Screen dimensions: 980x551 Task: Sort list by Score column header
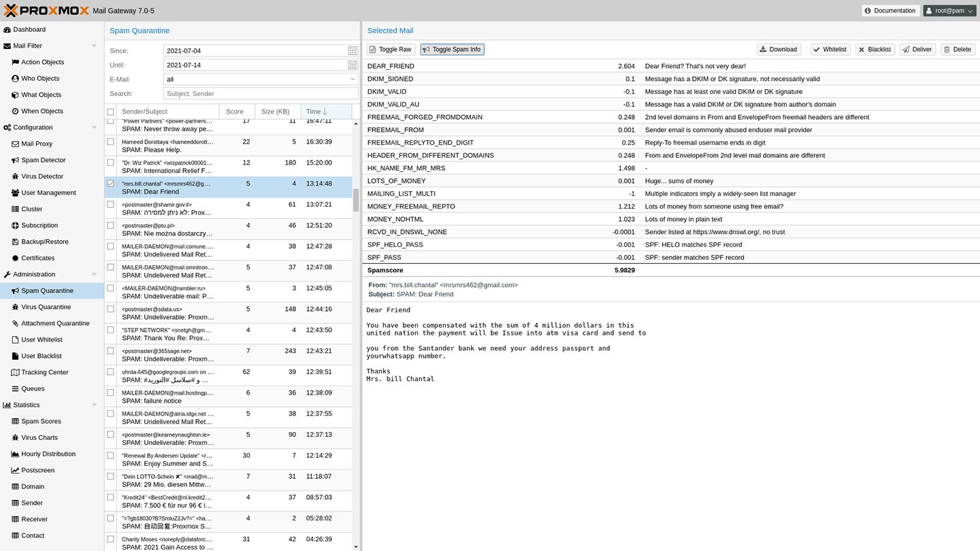point(237,112)
